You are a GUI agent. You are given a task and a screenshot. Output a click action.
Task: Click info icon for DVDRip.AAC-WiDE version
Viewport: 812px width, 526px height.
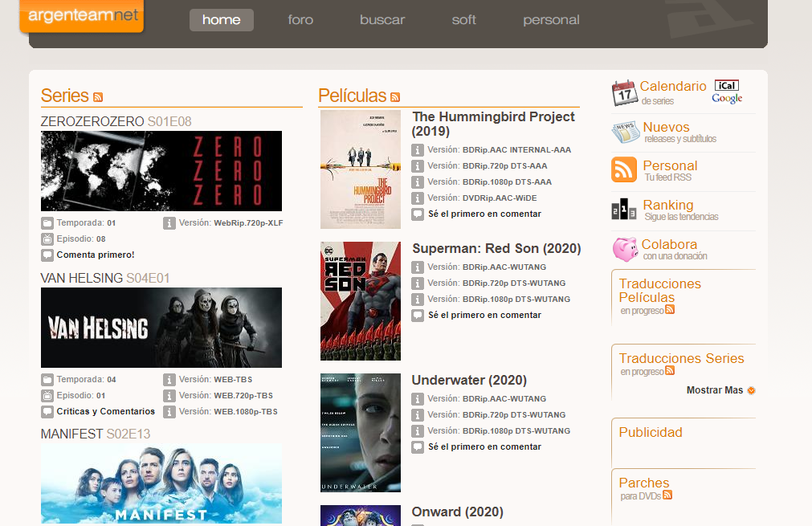tap(418, 198)
